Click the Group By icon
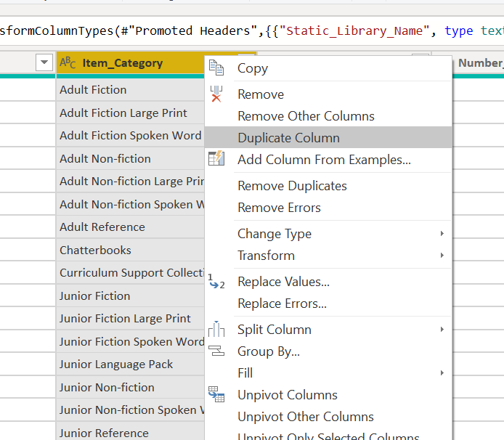The image size is (504, 440). [216, 351]
